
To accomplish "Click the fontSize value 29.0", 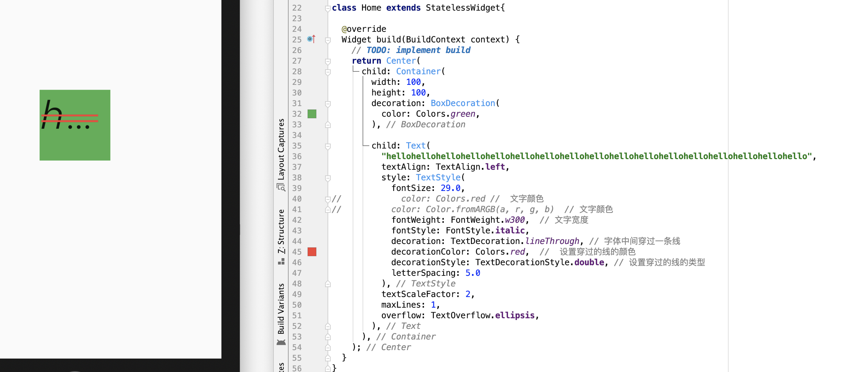I will tap(451, 188).
